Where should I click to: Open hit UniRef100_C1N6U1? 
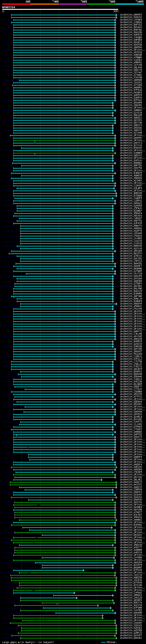coord(131,22)
